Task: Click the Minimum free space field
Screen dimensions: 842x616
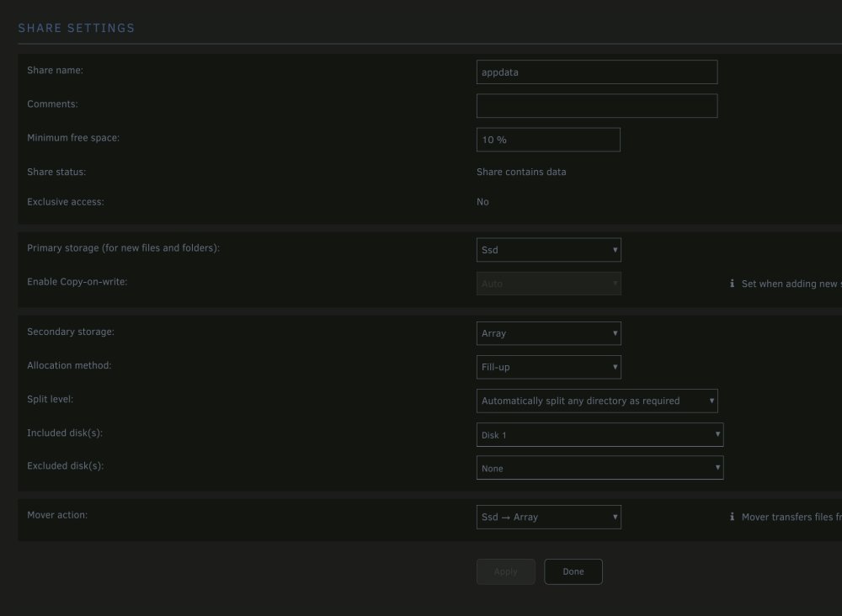Action: click(x=548, y=140)
